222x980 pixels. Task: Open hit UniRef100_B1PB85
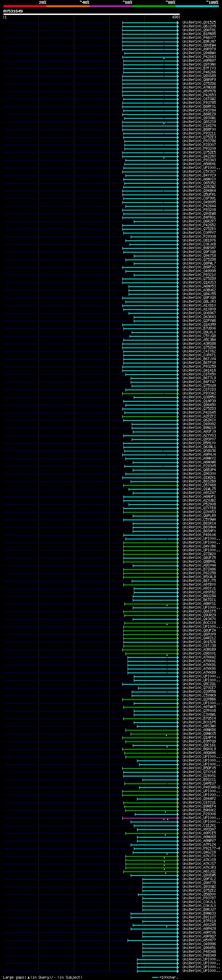(x=199, y=34)
